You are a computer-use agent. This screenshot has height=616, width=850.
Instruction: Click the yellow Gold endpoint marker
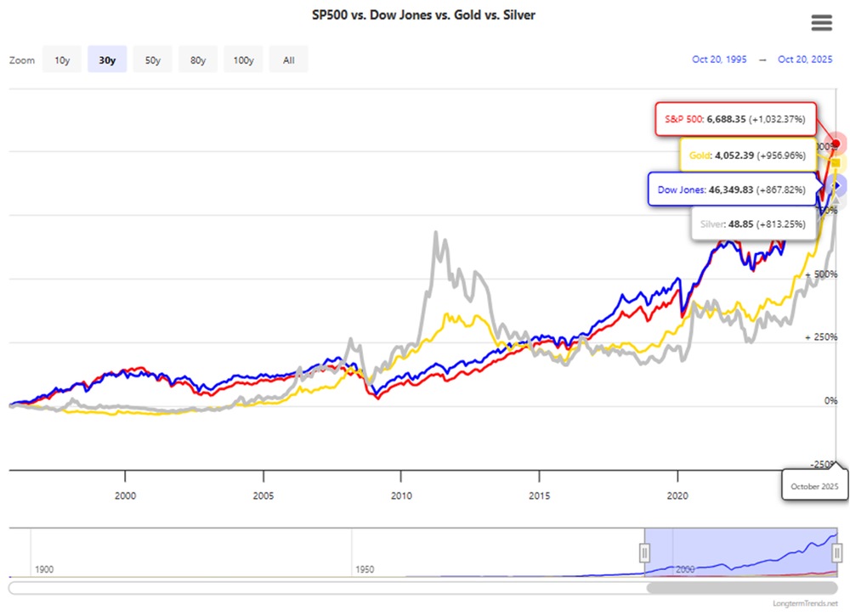point(836,163)
